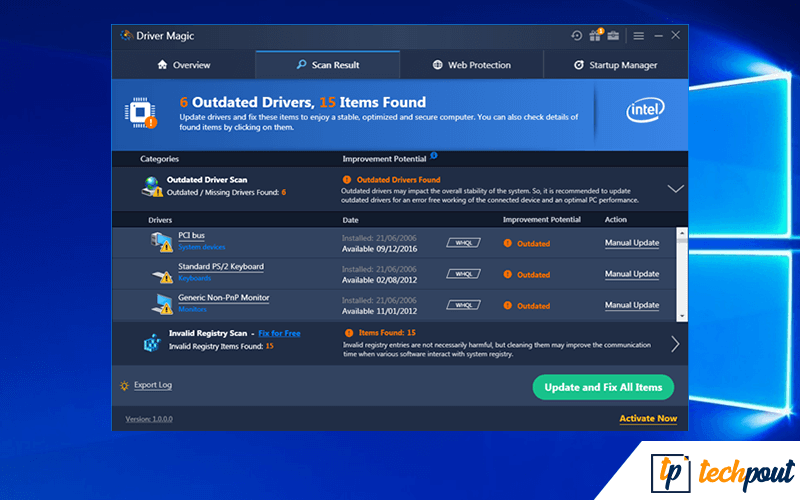Click the Improvement Potential info icon
Viewport: 800px width, 500px height.
click(x=434, y=156)
